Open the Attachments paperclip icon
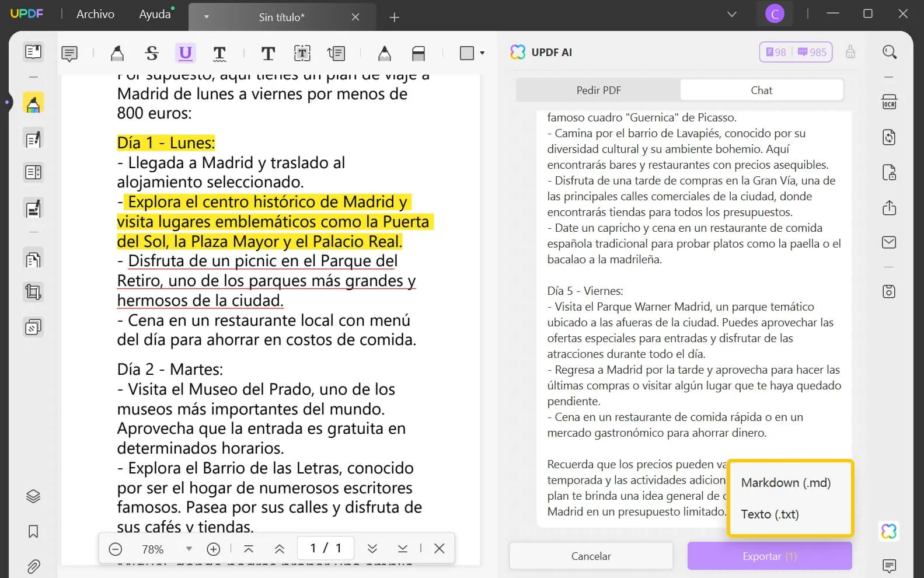This screenshot has width=924, height=578. coord(33,566)
